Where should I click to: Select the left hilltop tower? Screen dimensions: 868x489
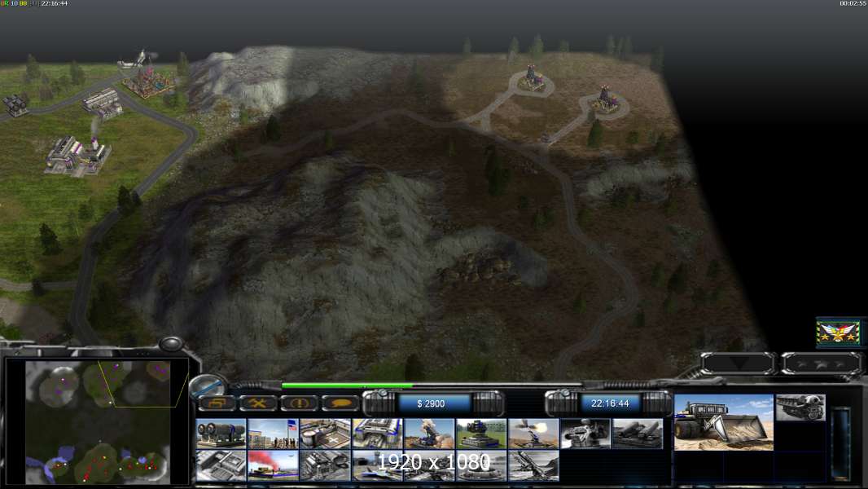pyautogui.click(x=532, y=77)
